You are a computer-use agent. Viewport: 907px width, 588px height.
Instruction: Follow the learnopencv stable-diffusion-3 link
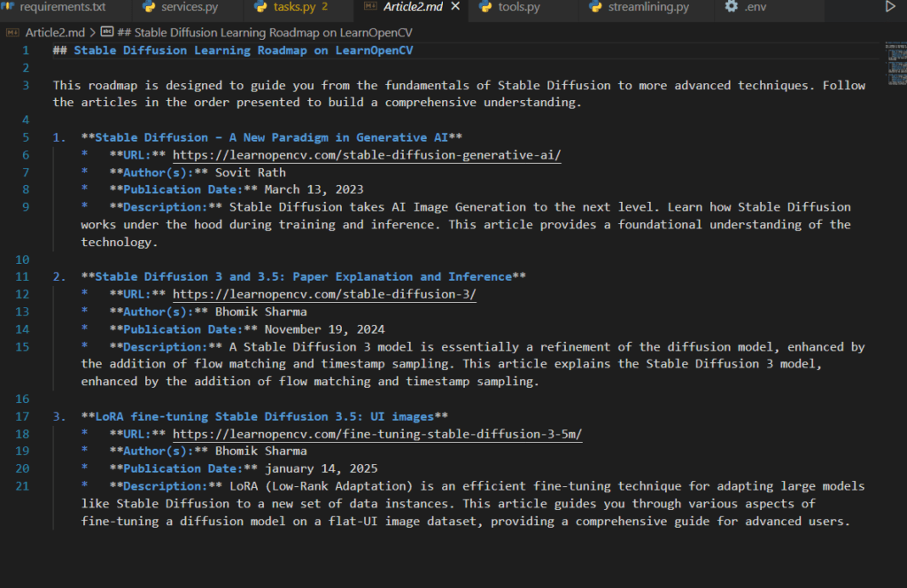(324, 294)
